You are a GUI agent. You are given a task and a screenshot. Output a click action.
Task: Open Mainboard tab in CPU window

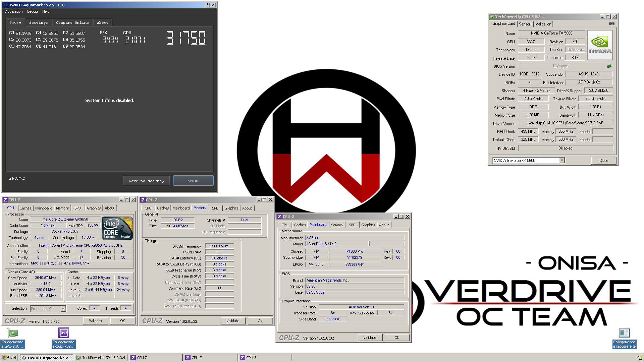(44, 208)
